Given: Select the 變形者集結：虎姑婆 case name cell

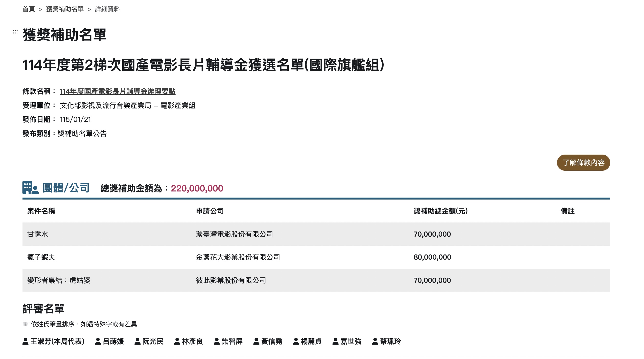Looking at the screenshot, I should (x=59, y=280).
